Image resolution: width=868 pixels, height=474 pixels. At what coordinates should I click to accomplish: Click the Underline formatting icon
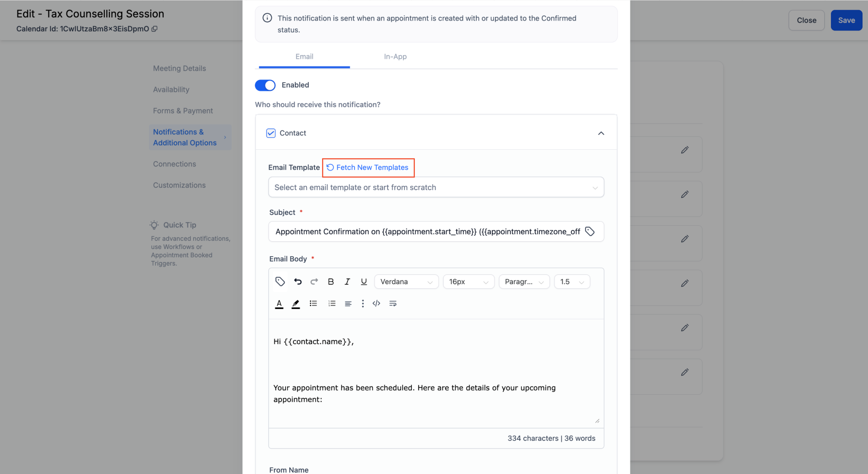[364, 282]
